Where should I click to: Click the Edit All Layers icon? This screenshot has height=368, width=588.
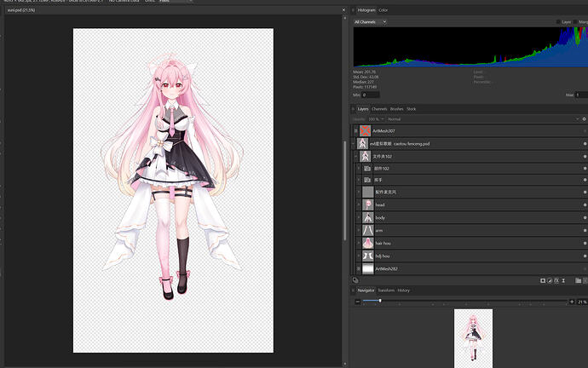tap(355, 280)
